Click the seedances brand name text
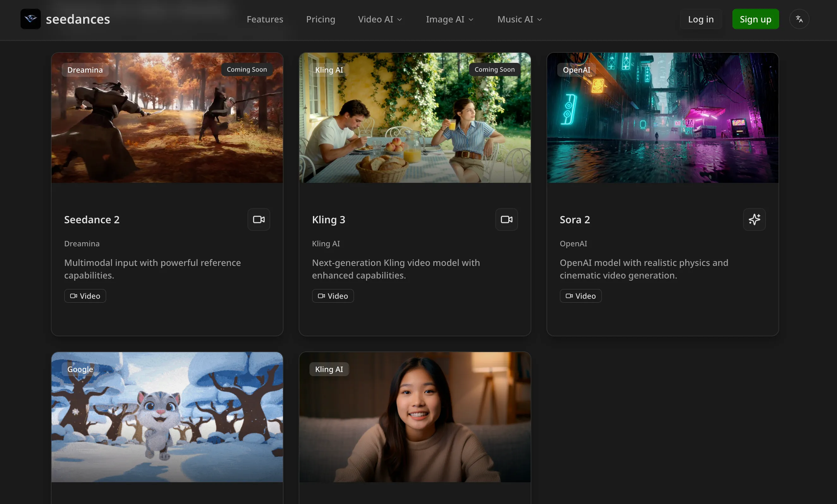 (78, 19)
